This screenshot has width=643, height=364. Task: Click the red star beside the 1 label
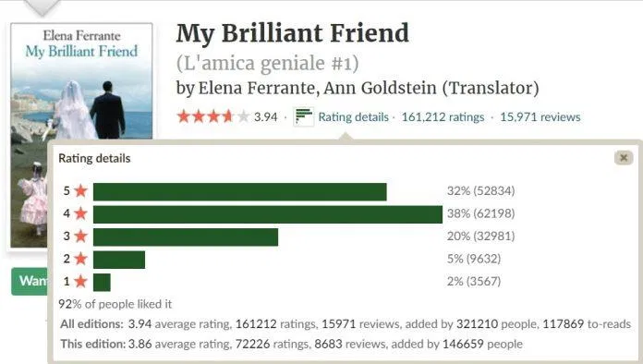(x=81, y=281)
